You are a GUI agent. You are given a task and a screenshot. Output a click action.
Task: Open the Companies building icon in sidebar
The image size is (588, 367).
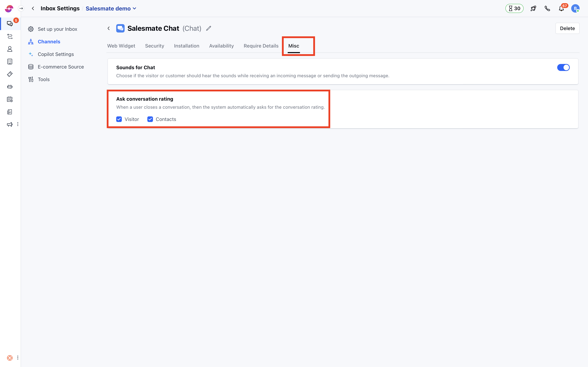coord(10,61)
